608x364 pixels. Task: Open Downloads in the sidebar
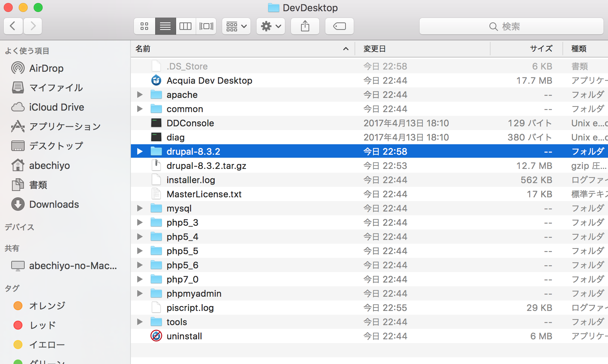pos(54,204)
